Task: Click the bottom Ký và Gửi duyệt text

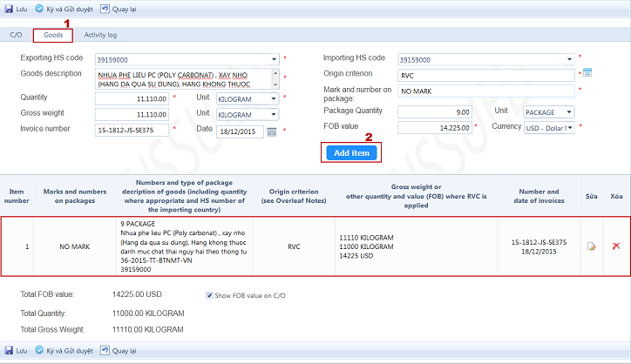Action: coord(70,351)
